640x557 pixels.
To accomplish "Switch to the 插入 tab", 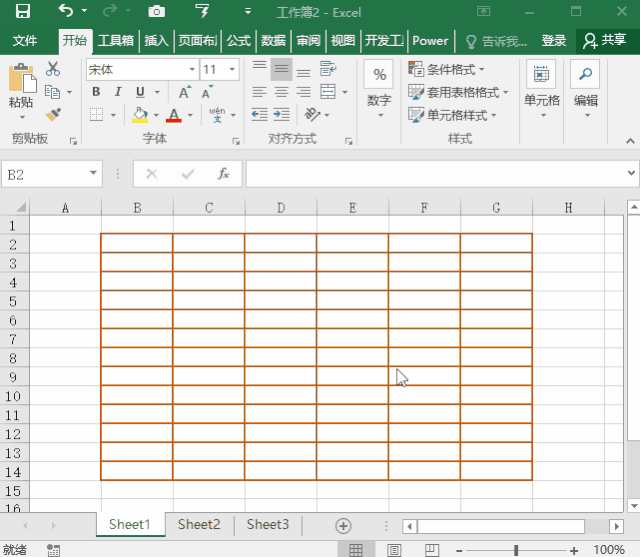I will tap(156, 40).
